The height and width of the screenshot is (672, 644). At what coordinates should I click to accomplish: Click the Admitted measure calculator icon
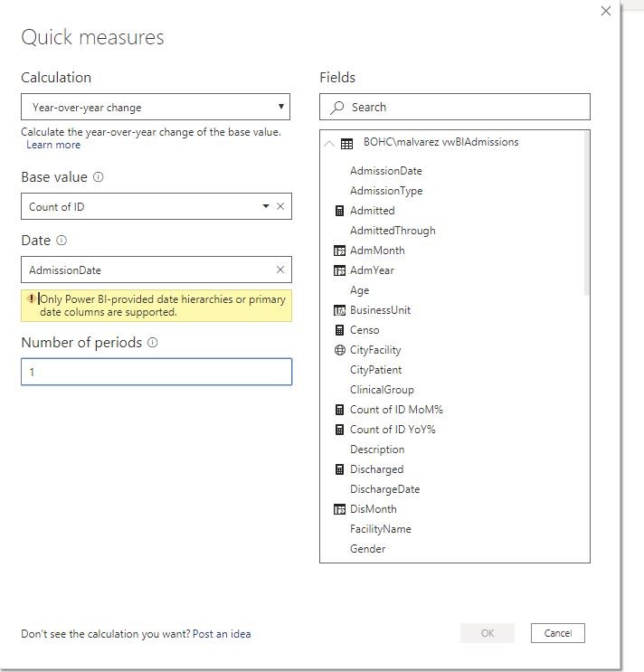(x=339, y=211)
